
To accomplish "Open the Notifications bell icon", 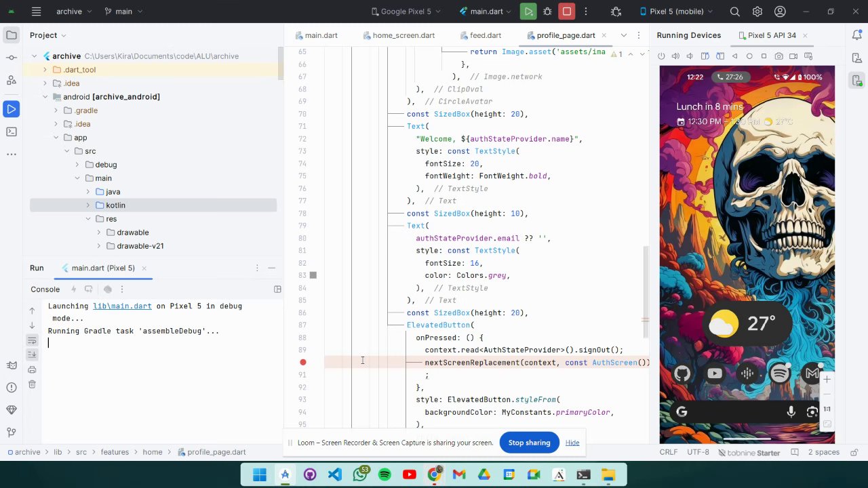I will (857, 35).
